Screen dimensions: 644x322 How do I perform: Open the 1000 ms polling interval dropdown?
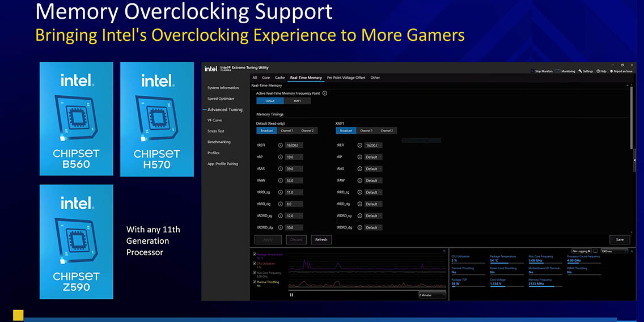[613, 251]
